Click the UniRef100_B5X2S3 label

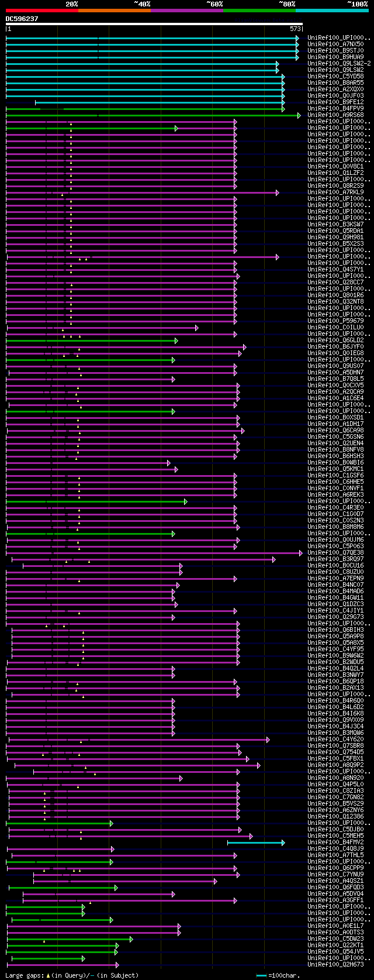[x=335, y=244]
